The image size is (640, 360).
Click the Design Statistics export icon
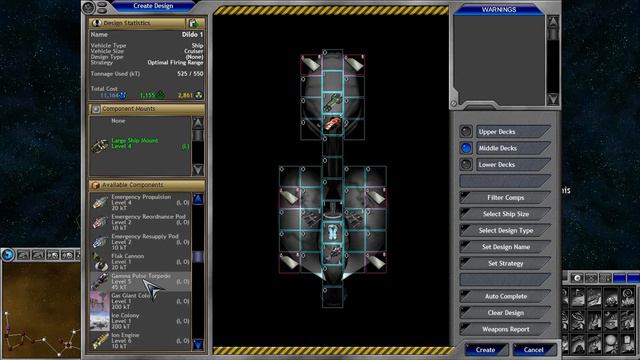[195, 23]
